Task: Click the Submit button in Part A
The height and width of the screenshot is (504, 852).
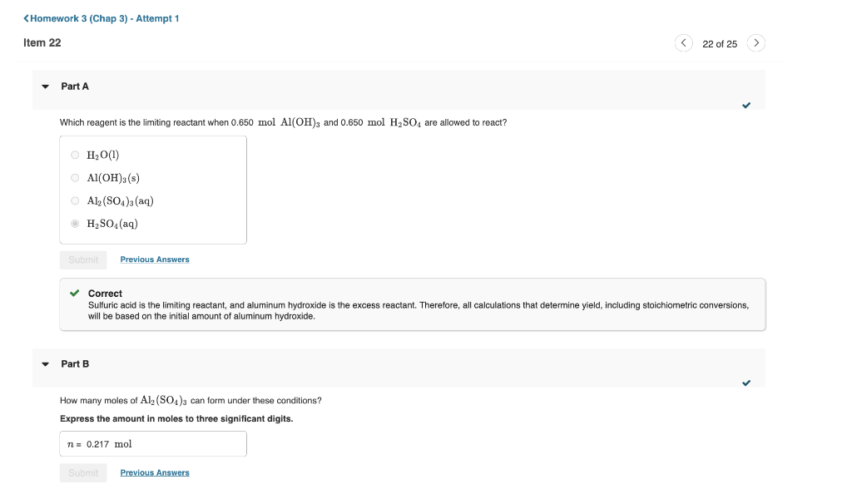Action: point(83,259)
